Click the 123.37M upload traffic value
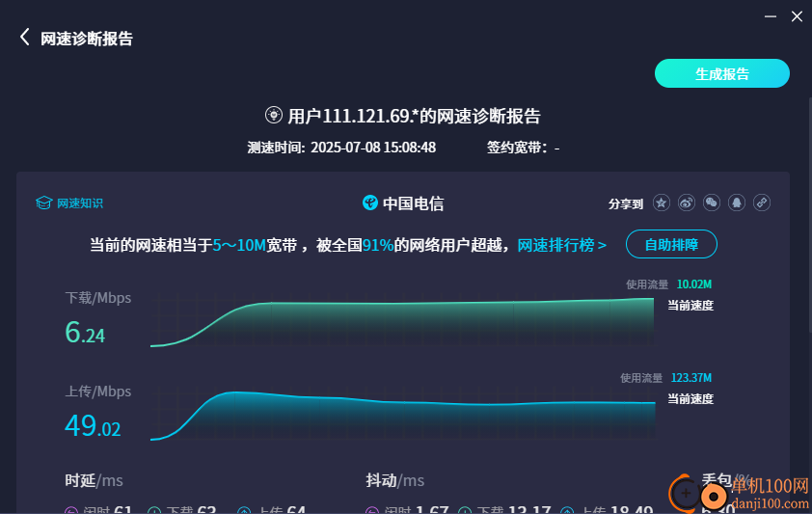Screen dimensions: 812x514 (691, 378)
